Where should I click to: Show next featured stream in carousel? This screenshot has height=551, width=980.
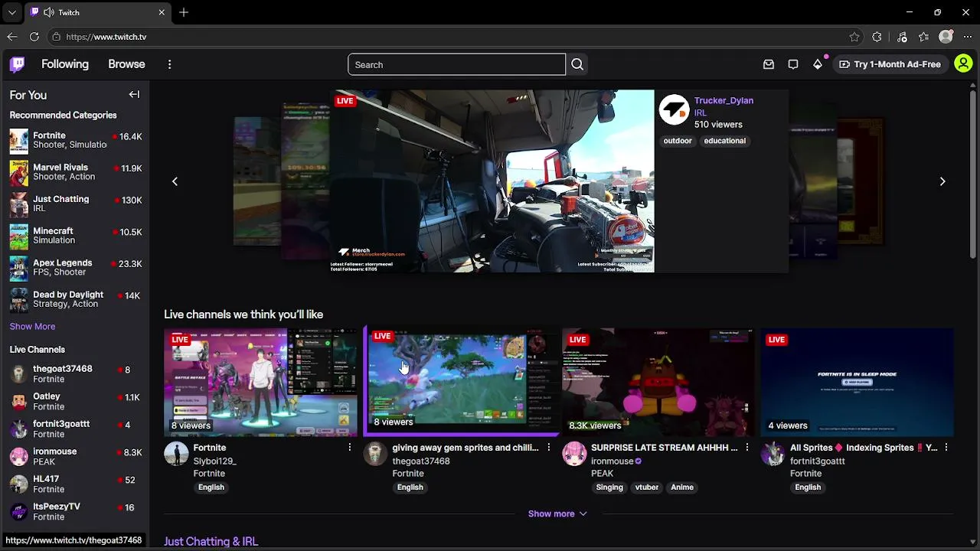[942, 181]
